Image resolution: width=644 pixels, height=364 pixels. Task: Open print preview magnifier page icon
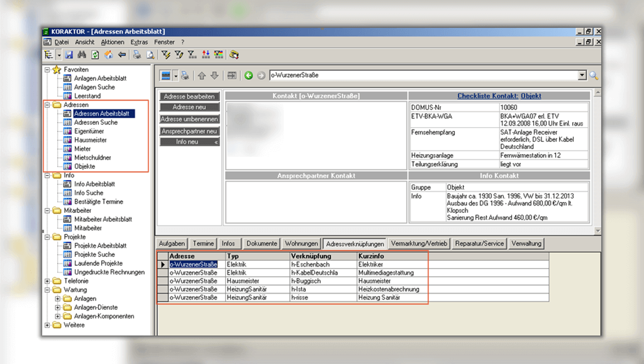[150, 55]
